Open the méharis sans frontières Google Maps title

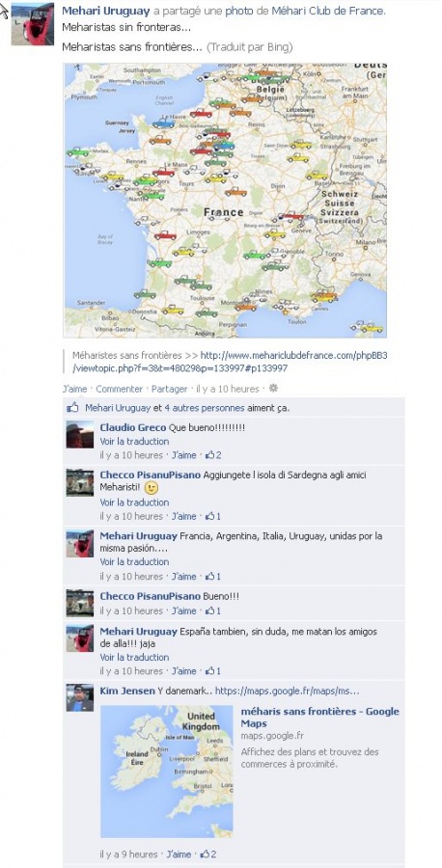(x=319, y=718)
